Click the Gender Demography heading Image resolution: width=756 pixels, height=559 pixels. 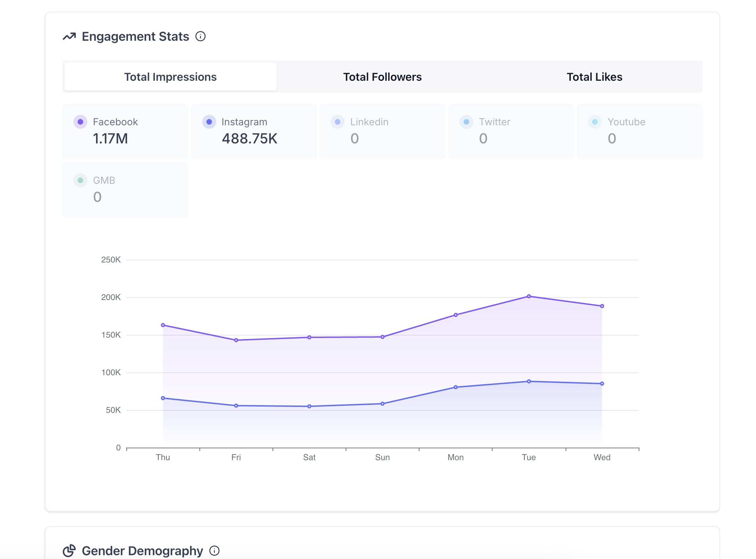[x=142, y=551]
